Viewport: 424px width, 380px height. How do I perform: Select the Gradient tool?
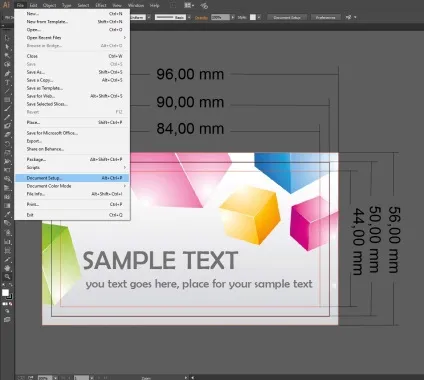(7, 205)
